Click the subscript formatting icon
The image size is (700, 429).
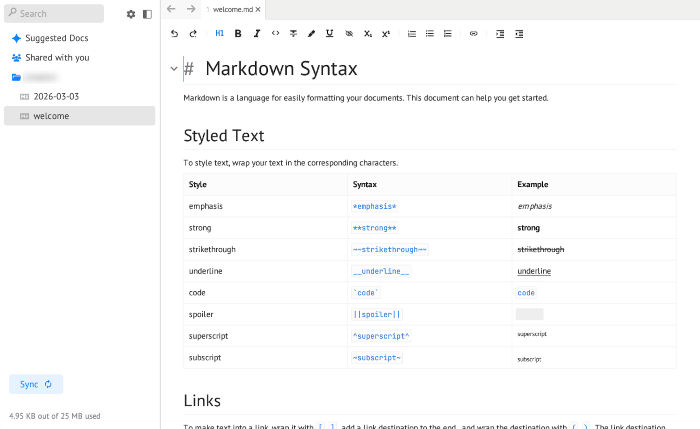tap(367, 33)
